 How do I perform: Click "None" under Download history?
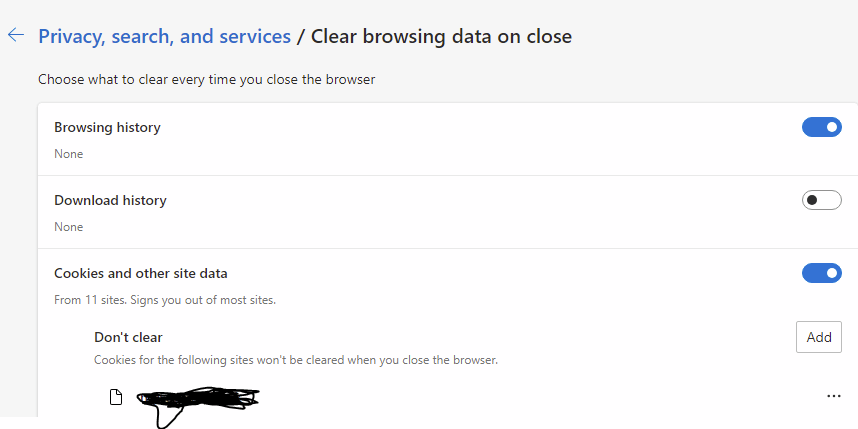pyautogui.click(x=68, y=227)
